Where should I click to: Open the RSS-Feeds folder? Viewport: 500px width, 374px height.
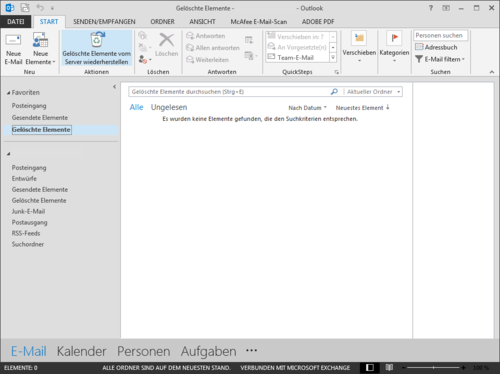[26, 233]
